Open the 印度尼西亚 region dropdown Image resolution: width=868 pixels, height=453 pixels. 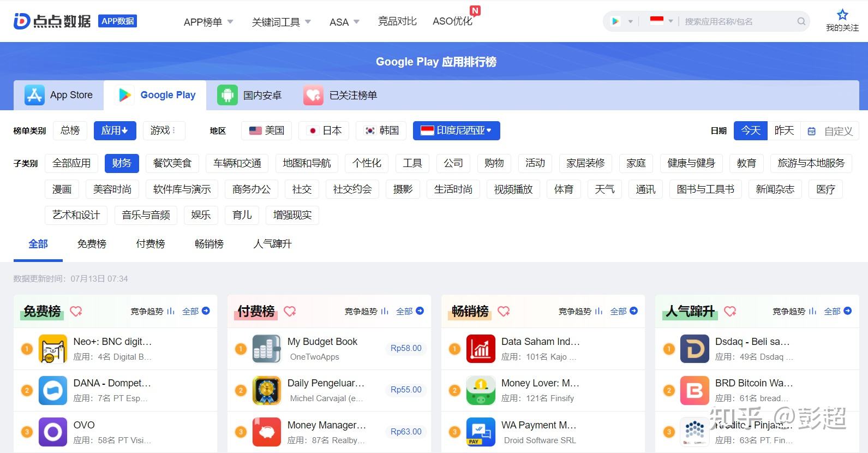coord(456,130)
